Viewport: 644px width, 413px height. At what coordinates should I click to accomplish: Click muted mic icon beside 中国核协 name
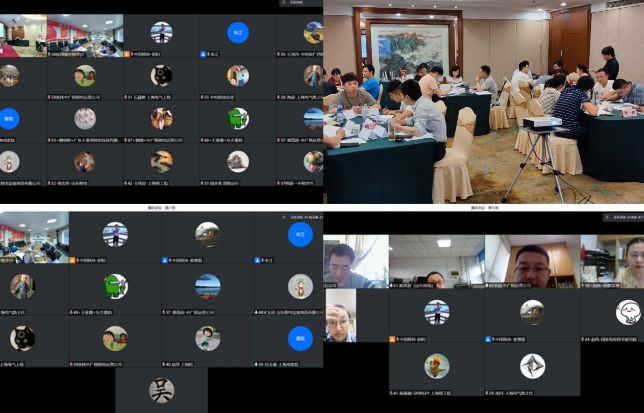coord(133,53)
